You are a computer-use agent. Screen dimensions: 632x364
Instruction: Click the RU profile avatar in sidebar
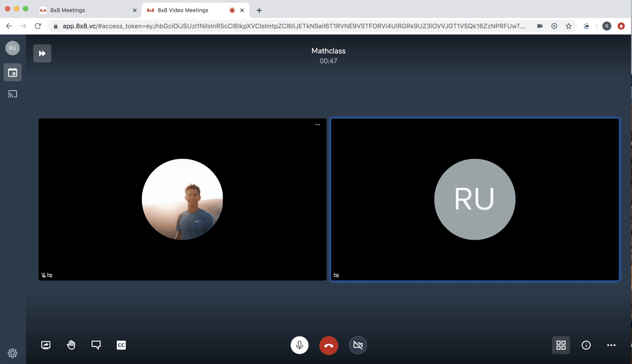[13, 48]
